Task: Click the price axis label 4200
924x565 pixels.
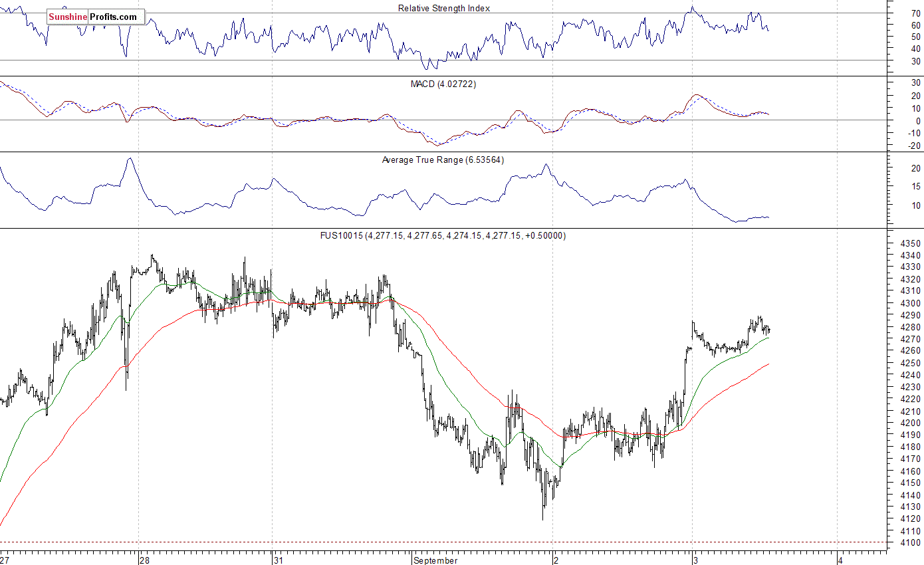Action: click(910, 423)
